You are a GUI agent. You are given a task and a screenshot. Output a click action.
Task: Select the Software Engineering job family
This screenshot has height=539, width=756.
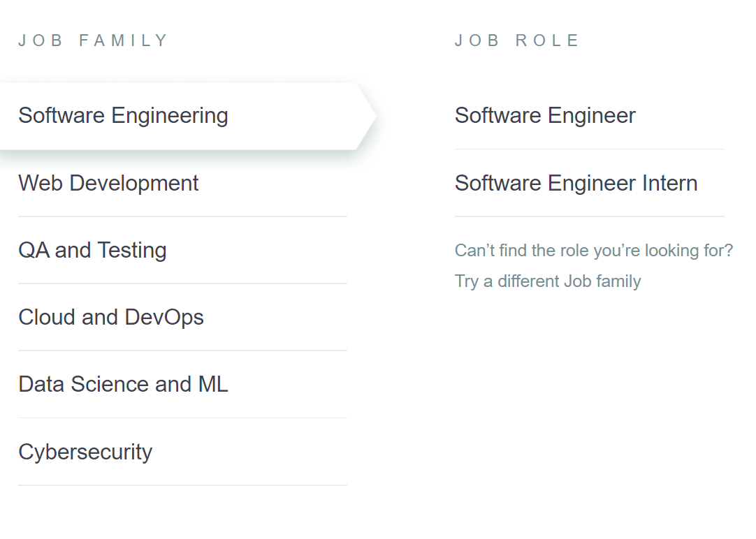pos(123,116)
